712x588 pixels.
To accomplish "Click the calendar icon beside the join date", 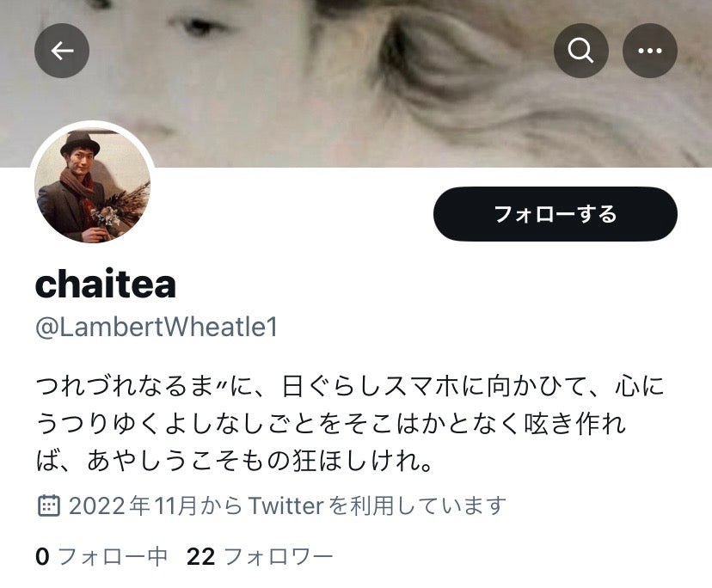I will tap(48, 505).
